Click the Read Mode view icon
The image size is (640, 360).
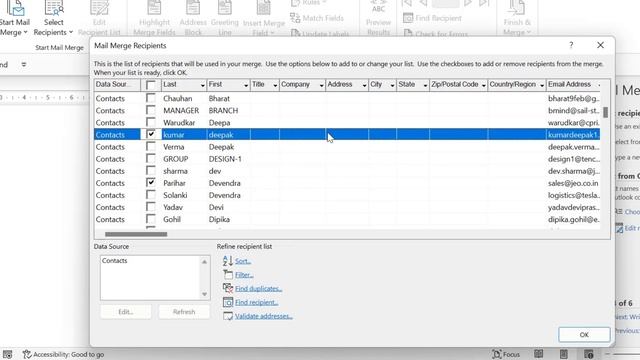point(538,354)
